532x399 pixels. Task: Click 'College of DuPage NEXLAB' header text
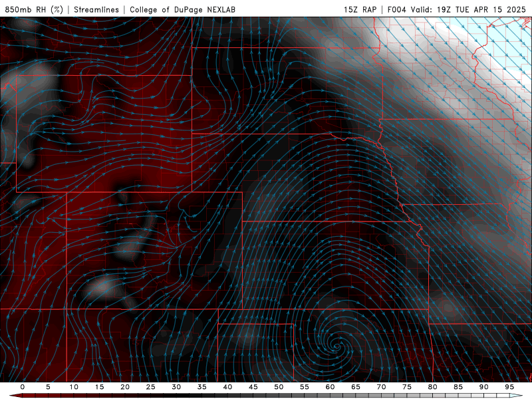coord(182,9)
